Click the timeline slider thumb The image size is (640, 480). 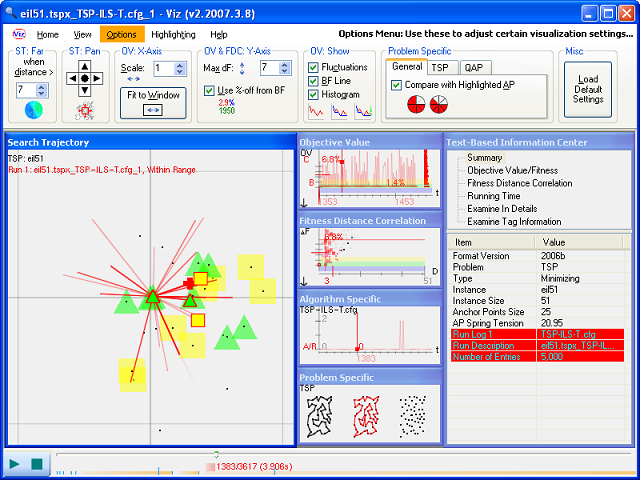point(216,454)
